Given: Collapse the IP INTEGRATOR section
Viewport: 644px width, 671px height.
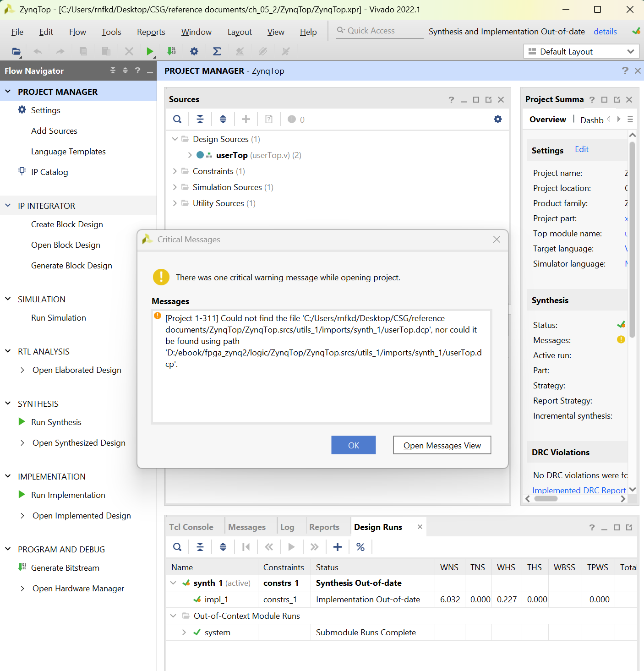Looking at the screenshot, I should coord(8,206).
